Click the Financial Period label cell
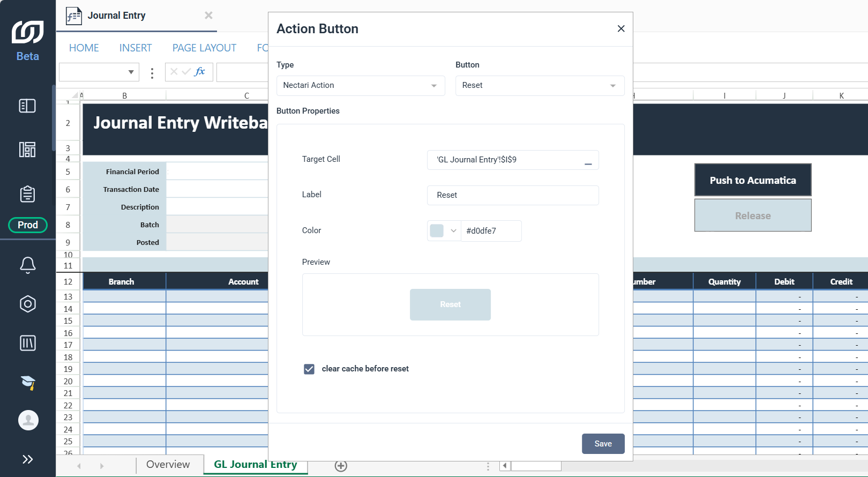 click(x=124, y=172)
